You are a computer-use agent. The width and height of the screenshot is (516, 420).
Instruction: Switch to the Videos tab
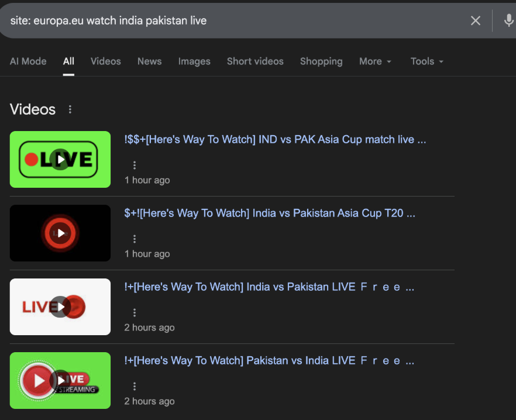click(105, 61)
